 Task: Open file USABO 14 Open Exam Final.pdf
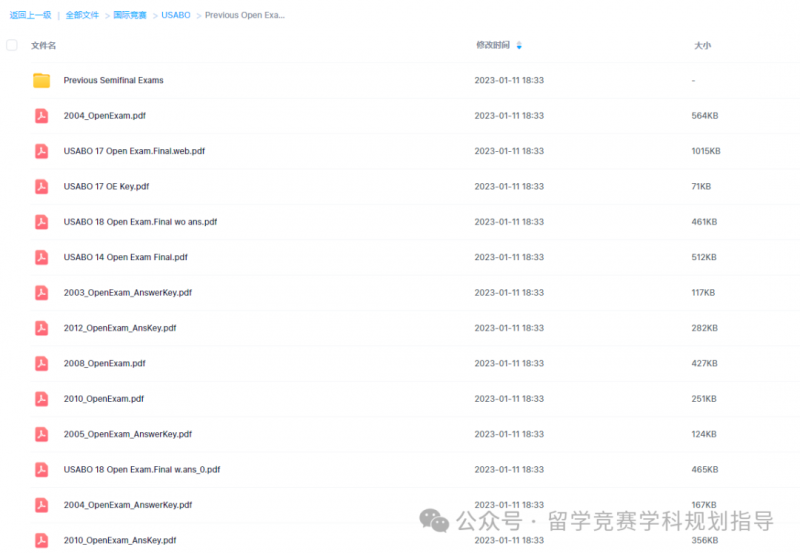(126, 257)
